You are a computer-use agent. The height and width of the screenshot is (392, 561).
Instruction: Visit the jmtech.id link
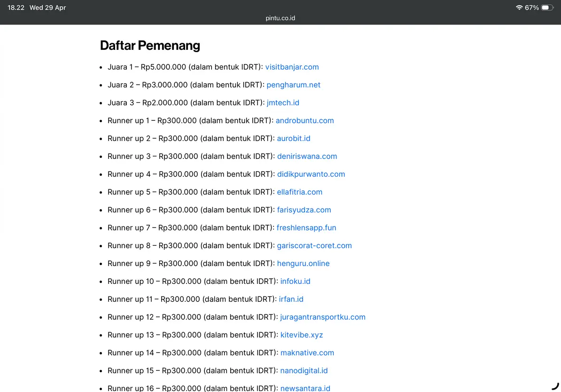point(283,103)
